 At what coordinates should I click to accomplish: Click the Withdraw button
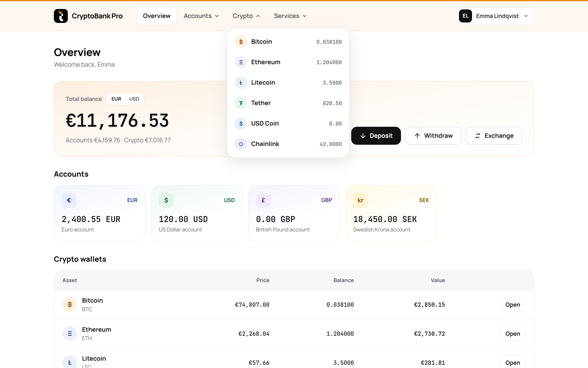pyautogui.click(x=433, y=136)
